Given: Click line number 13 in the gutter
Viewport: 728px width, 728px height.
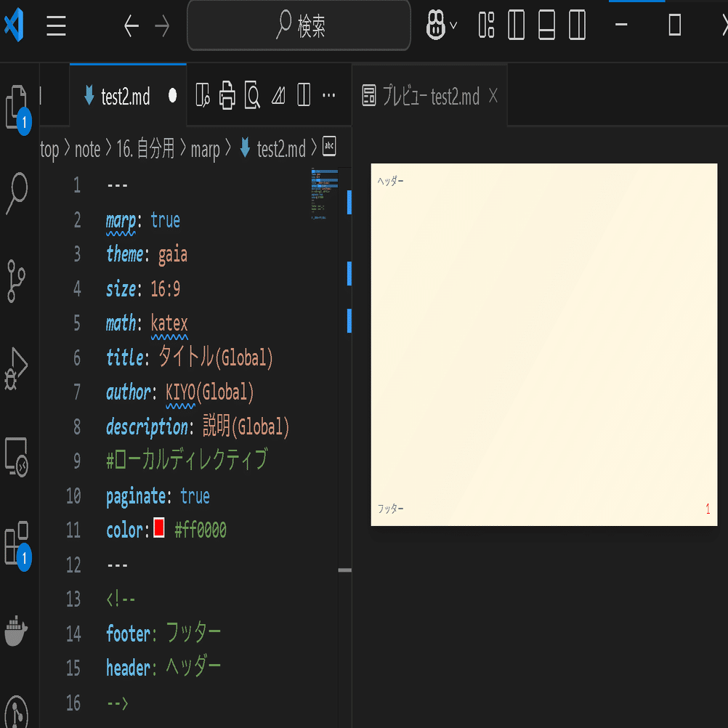Looking at the screenshot, I should coord(73,599).
